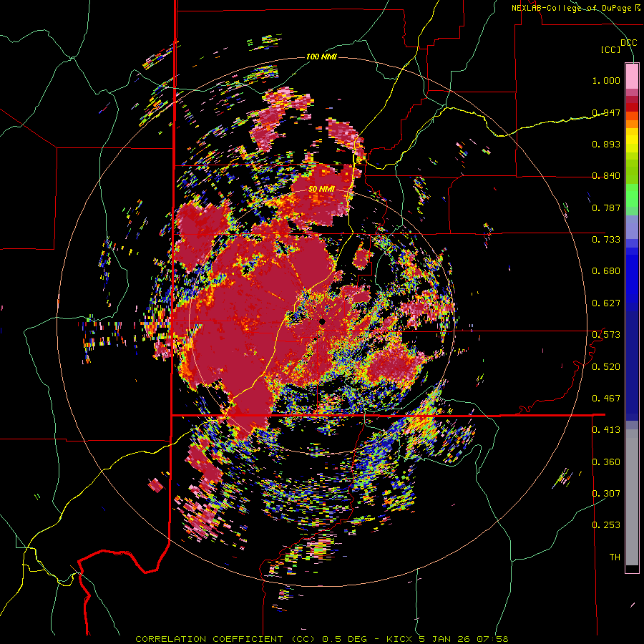The image size is (644, 644).
Task: Select the 0.467 legend value
Action: click(606, 398)
